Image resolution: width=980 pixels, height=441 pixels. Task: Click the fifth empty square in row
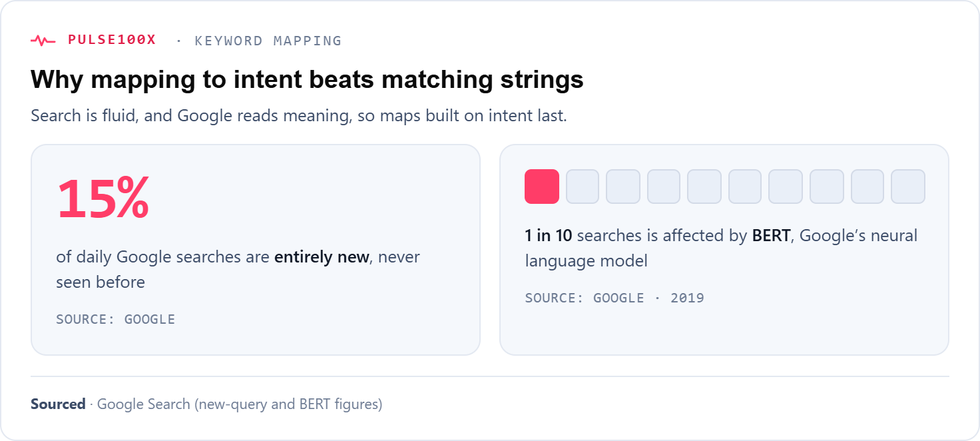[704, 187]
